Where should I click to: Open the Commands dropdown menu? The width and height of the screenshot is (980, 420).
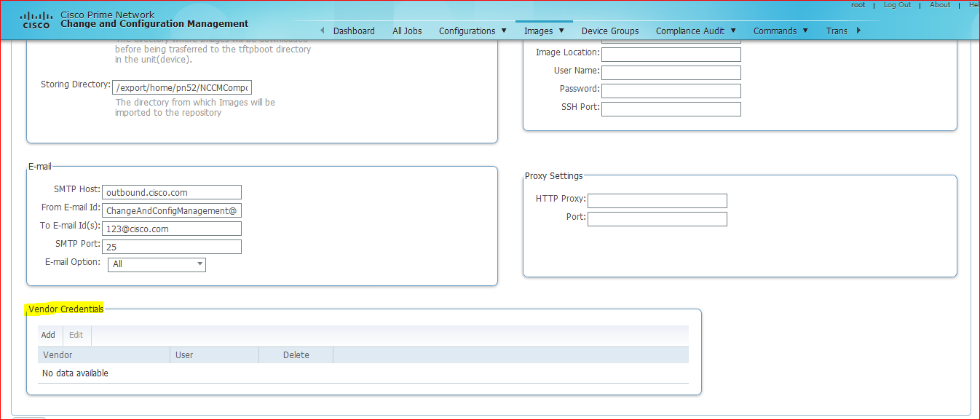click(781, 31)
